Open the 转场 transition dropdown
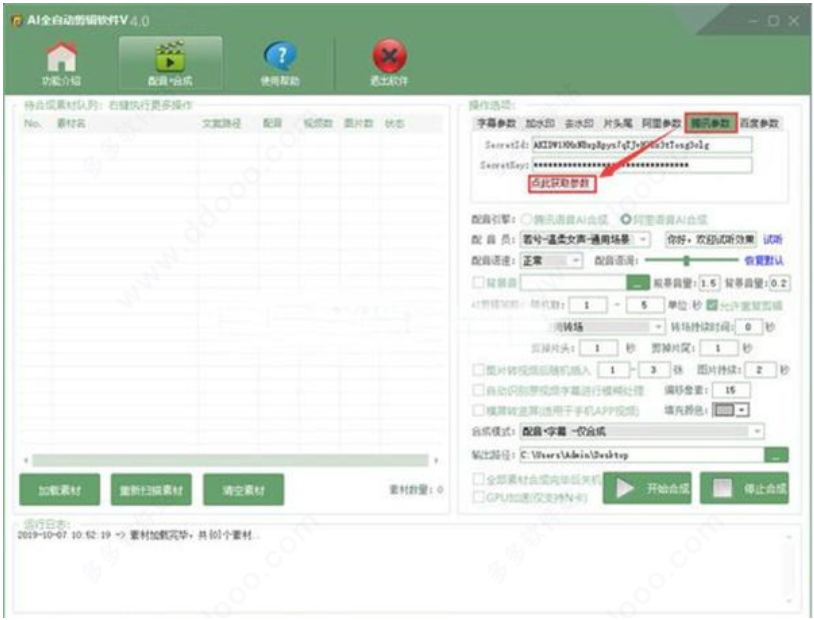Image resolution: width=814 pixels, height=620 pixels. click(607, 327)
